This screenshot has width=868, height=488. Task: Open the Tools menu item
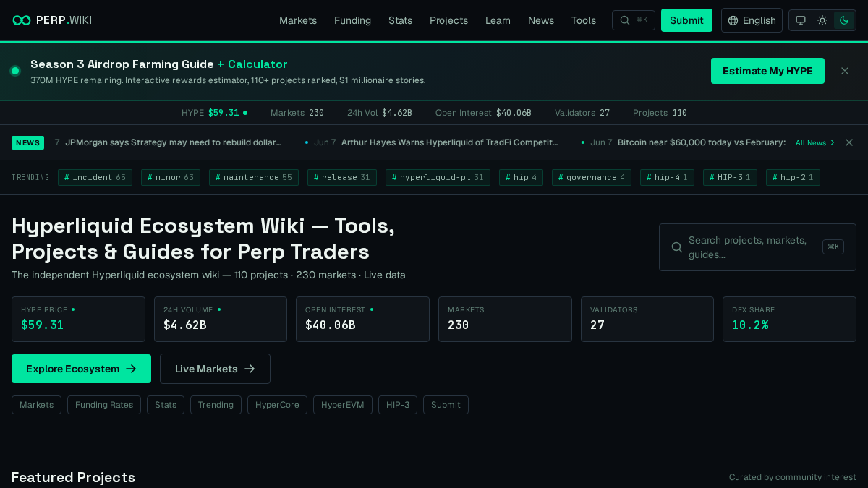click(x=584, y=20)
